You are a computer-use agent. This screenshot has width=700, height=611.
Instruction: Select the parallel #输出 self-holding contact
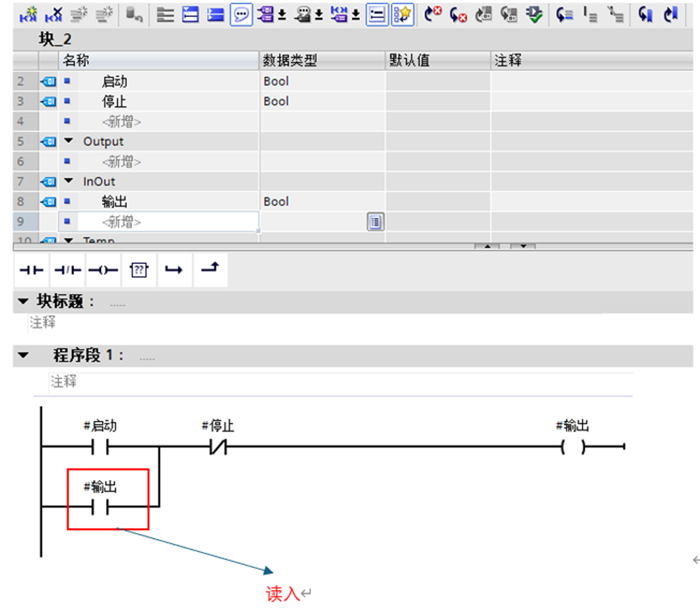coord(100,507)
